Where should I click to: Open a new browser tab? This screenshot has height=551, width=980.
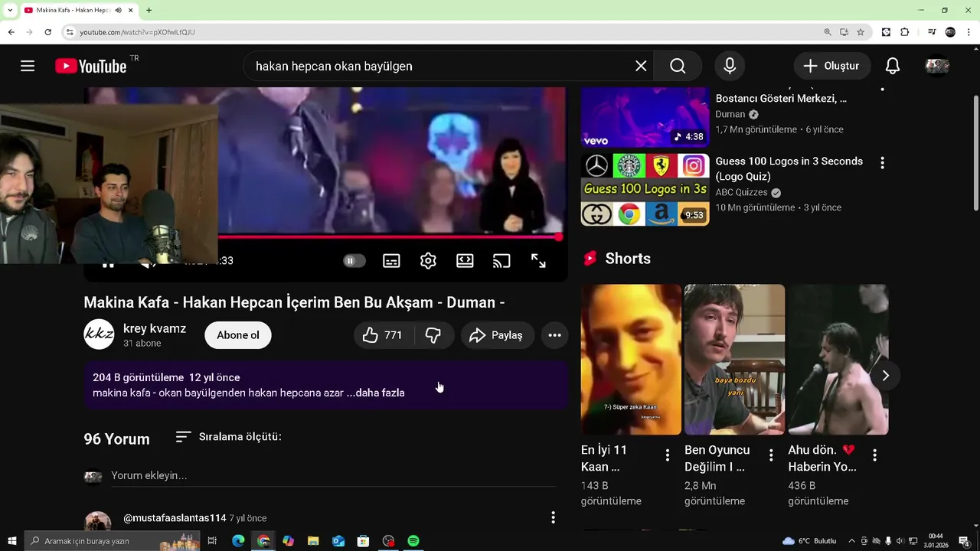[149, 10]
